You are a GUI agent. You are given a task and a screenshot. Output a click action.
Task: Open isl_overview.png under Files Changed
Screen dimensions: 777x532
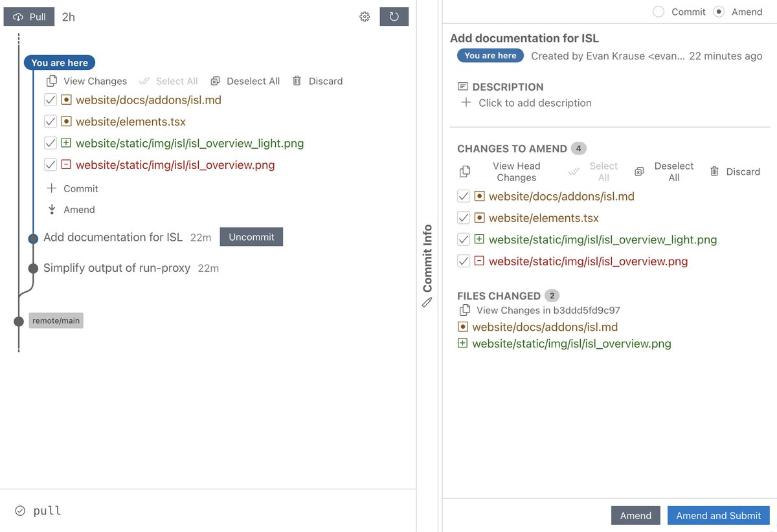pyautogui.click(x=572, y=344)
